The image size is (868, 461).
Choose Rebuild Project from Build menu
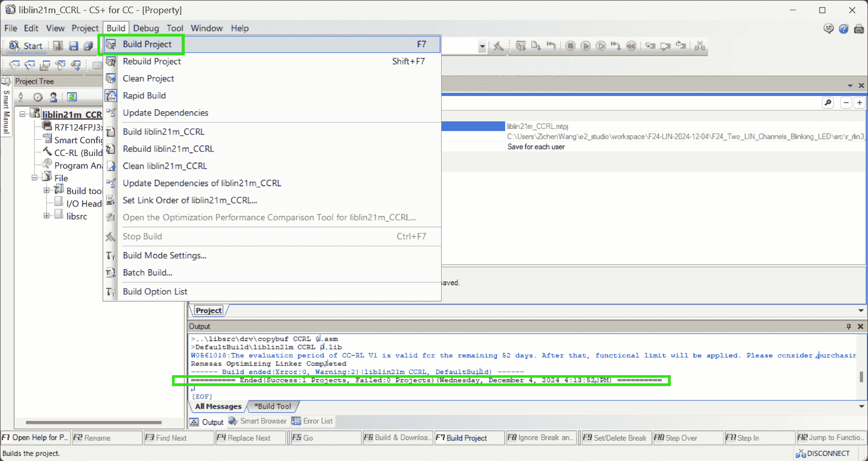point(152,61)
